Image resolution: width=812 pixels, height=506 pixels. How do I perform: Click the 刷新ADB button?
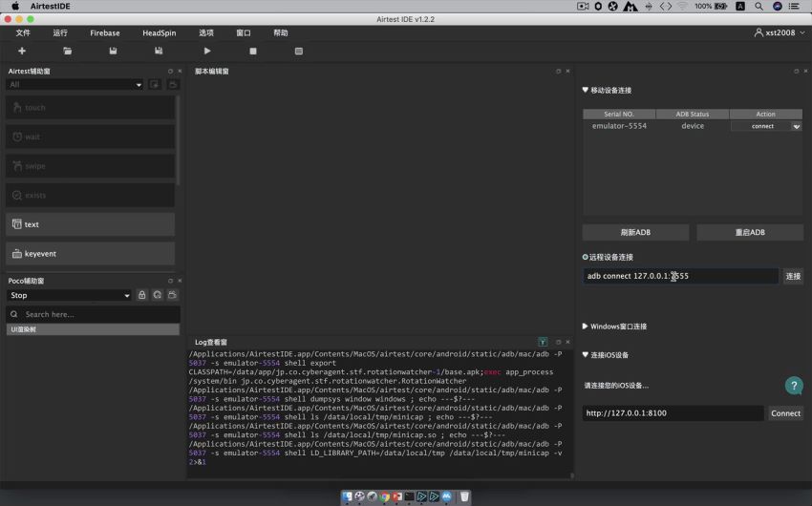tap(635, 232)
